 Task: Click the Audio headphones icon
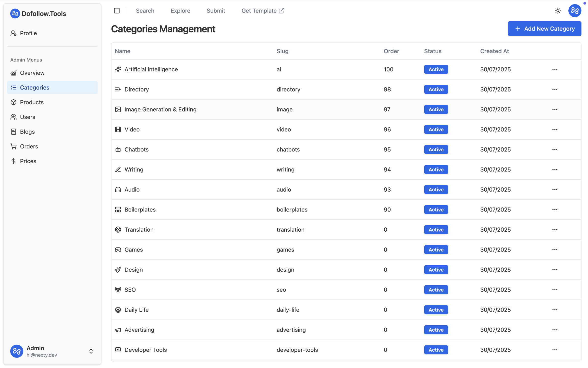[118, 190]
